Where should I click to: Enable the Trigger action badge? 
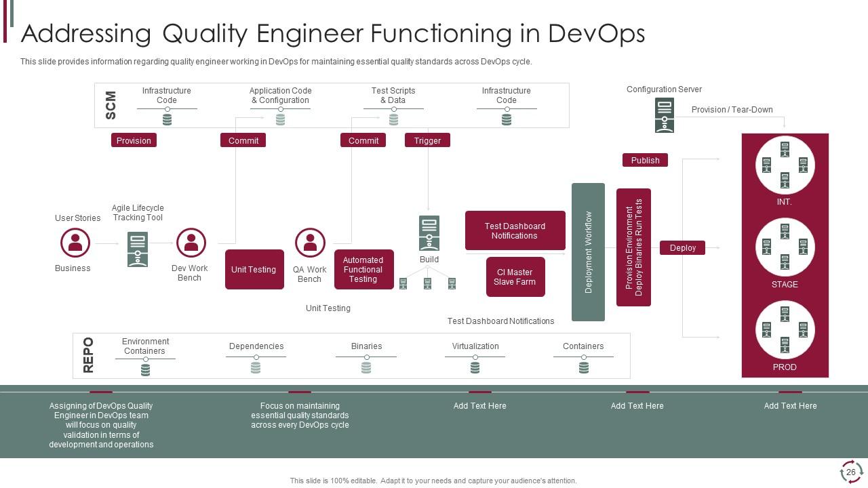pyautogui.click(x=427, y=140)
